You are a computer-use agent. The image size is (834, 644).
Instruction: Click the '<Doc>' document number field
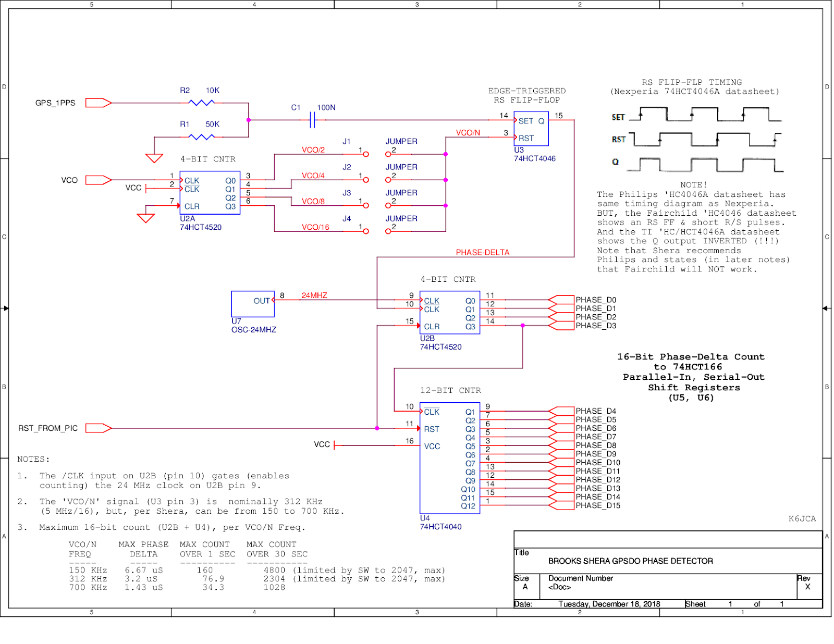coord(560,587)
